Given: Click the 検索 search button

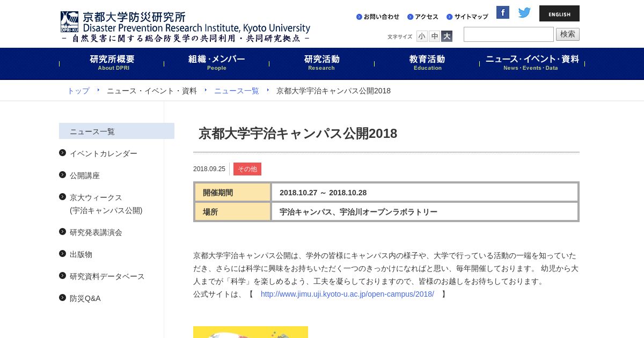Looking at the screenshot, I should [x=568, y=34].
